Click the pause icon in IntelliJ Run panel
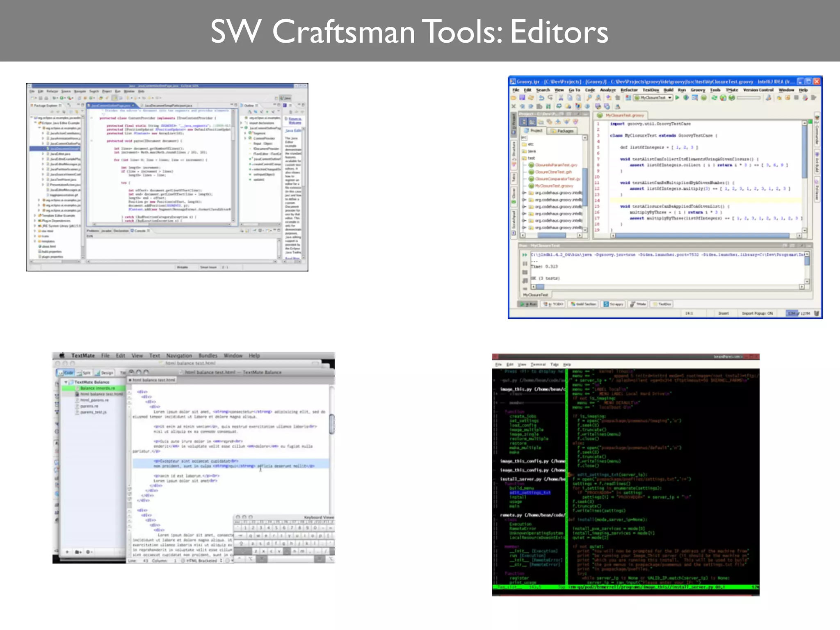Image resolution: width=840 pixels, height=630 pixels. pyautogui.click(x=525, y=263)
